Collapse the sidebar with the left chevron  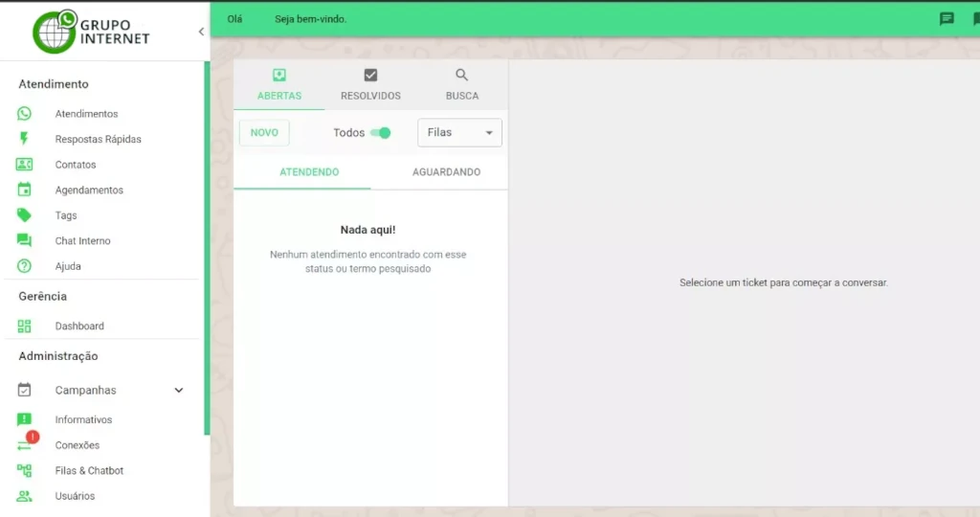[201, 32]
